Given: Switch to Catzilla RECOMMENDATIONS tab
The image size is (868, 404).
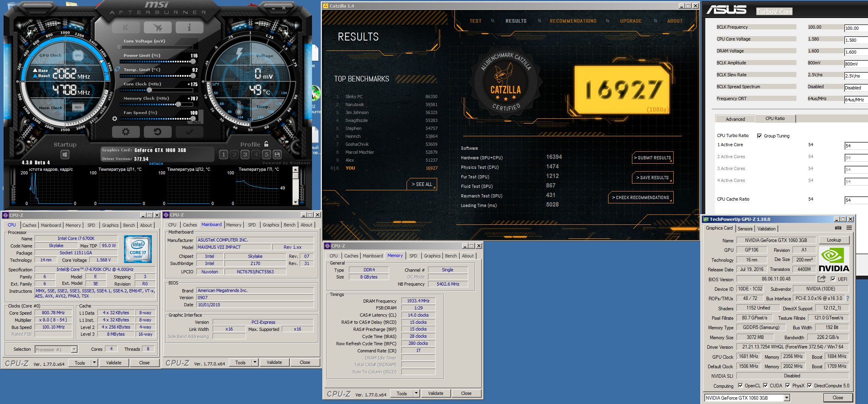Looking at the screenshot, I should 573,21.
